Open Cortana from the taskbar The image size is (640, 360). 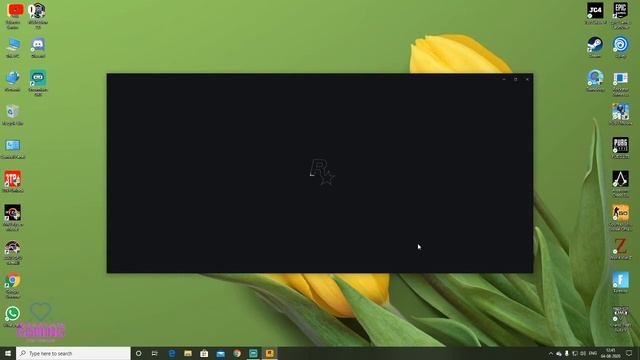(x=138, y=353)
